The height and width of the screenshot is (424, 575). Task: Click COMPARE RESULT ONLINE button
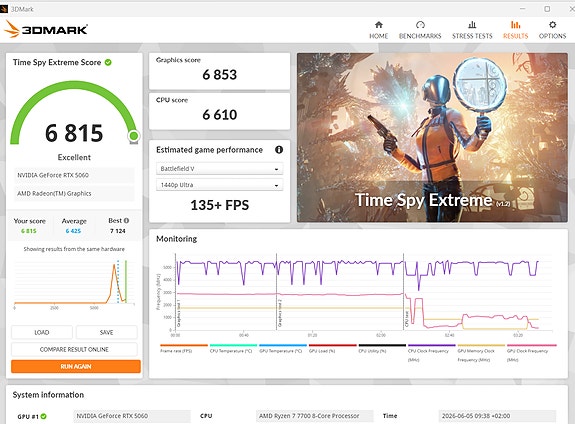click(x=74, y=349)
